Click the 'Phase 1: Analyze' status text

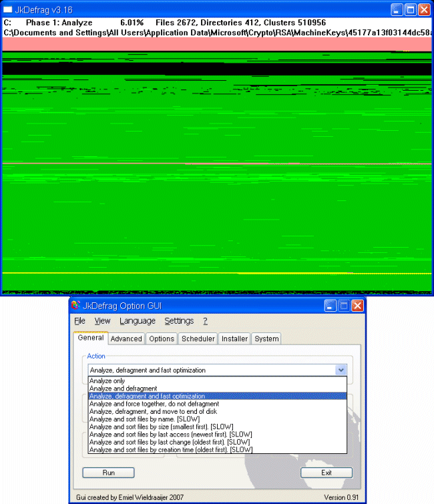tap(59, 23)
